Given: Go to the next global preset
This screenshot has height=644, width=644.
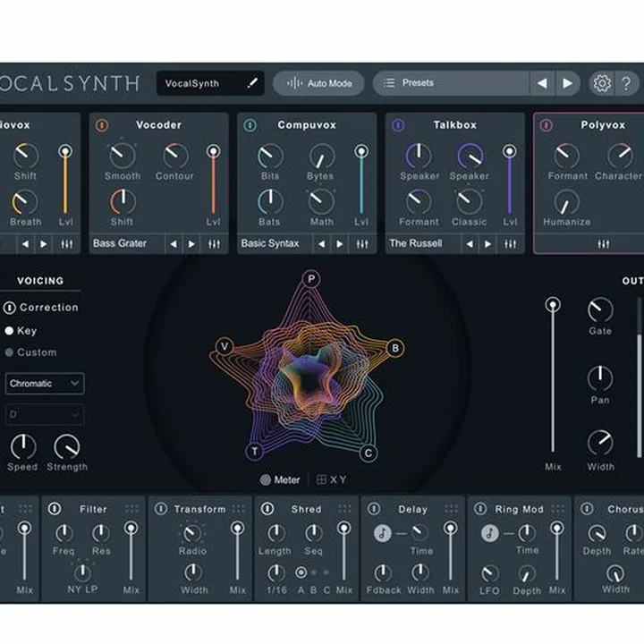Looking at the screenshot, I should click(x=567, y=83).
